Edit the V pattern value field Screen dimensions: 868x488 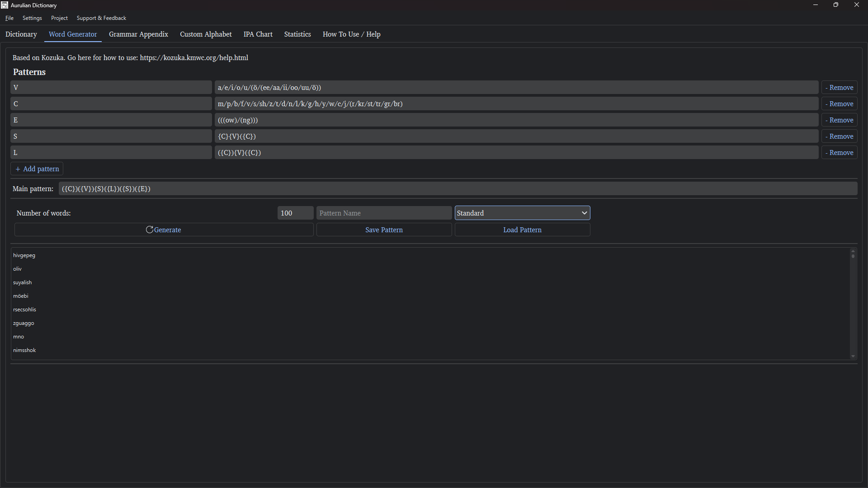point(516,88)
